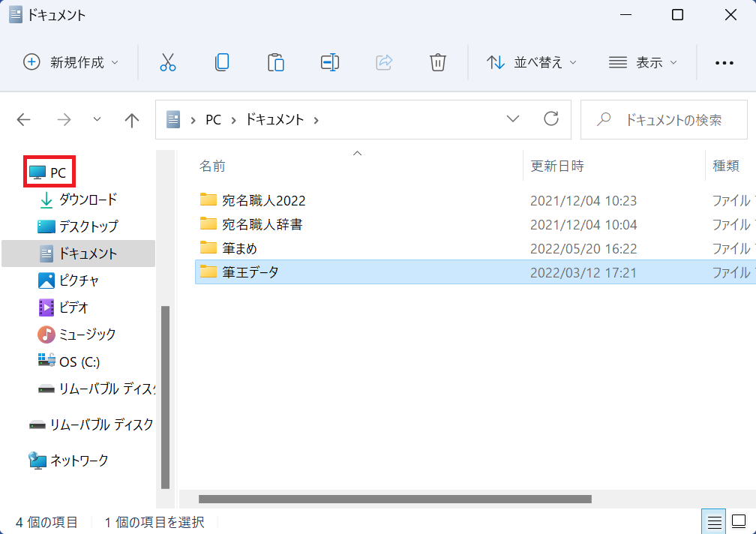Click ドキュメント in the address breadcrumb

click(x=274, y=119)
